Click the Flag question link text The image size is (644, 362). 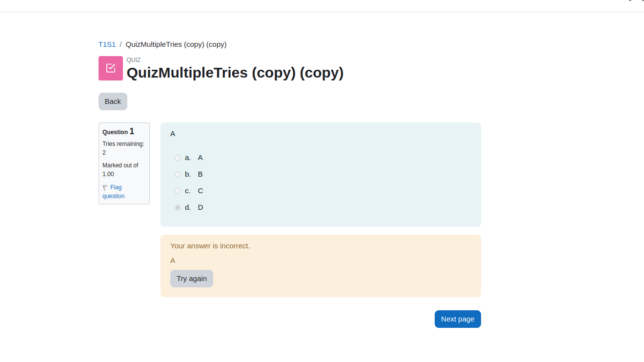point(114,192)
